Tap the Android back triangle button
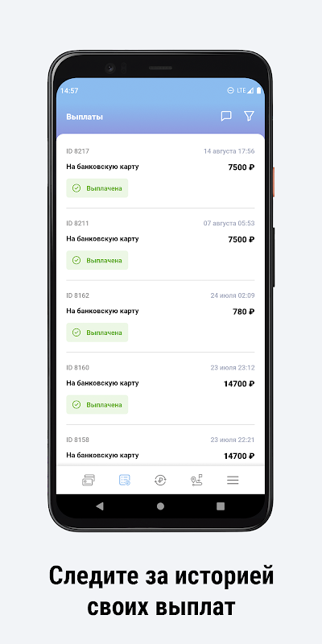The image size is (322, 644). 100,506
